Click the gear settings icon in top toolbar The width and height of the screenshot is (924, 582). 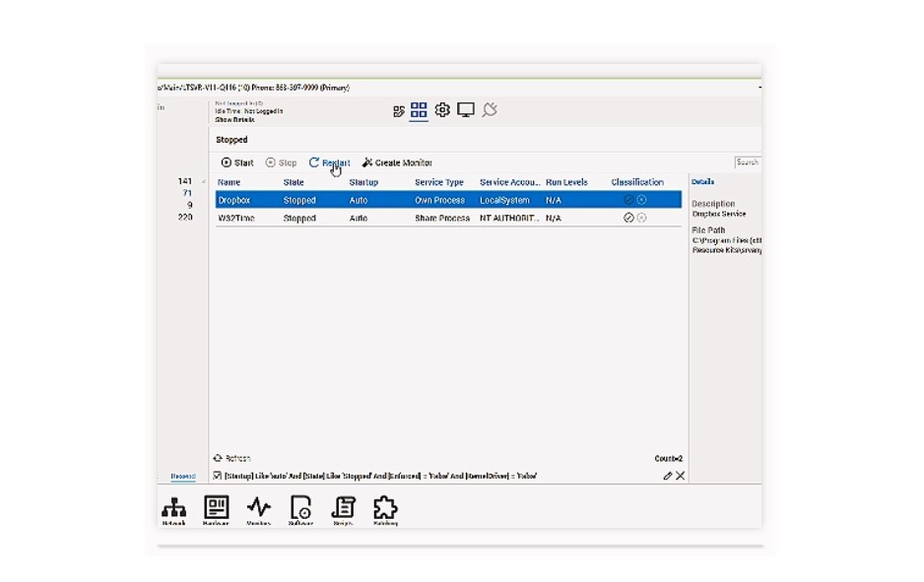(x=442, y=110)
